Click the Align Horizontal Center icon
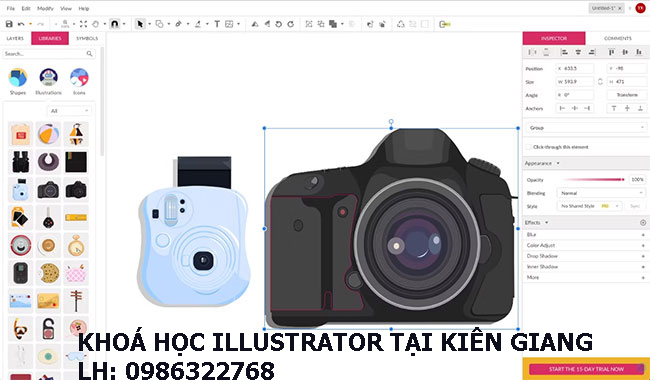Screen dimensions: 650x380 tap(578, 52)
